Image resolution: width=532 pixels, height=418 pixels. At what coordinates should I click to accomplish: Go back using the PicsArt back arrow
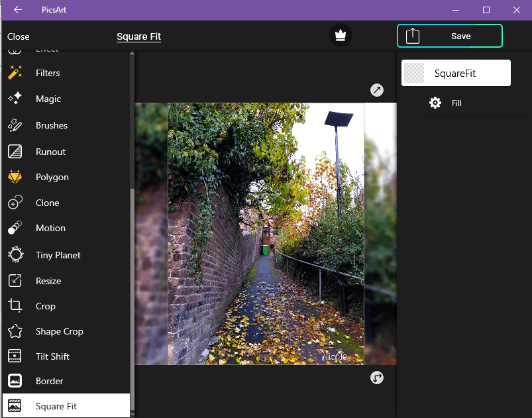tap(18, 10)
